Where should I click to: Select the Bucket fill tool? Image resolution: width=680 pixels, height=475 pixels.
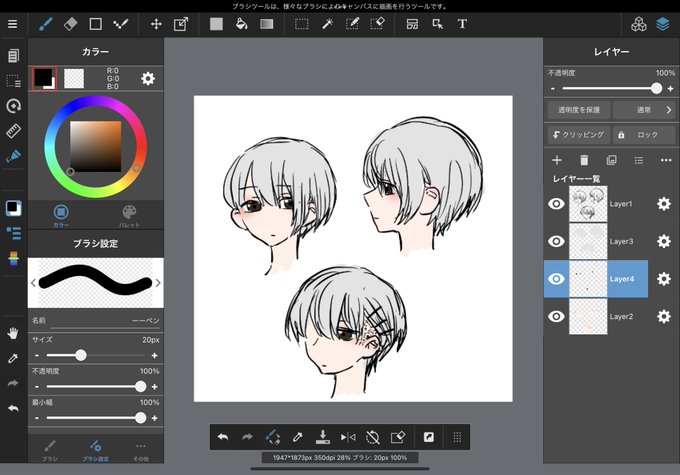(242, 24)
